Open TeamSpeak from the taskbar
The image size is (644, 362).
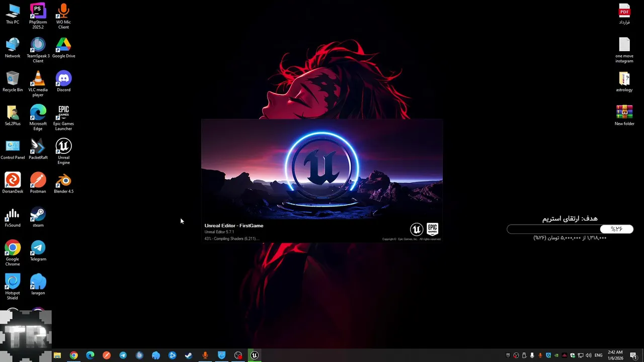[x=139, y=355]
